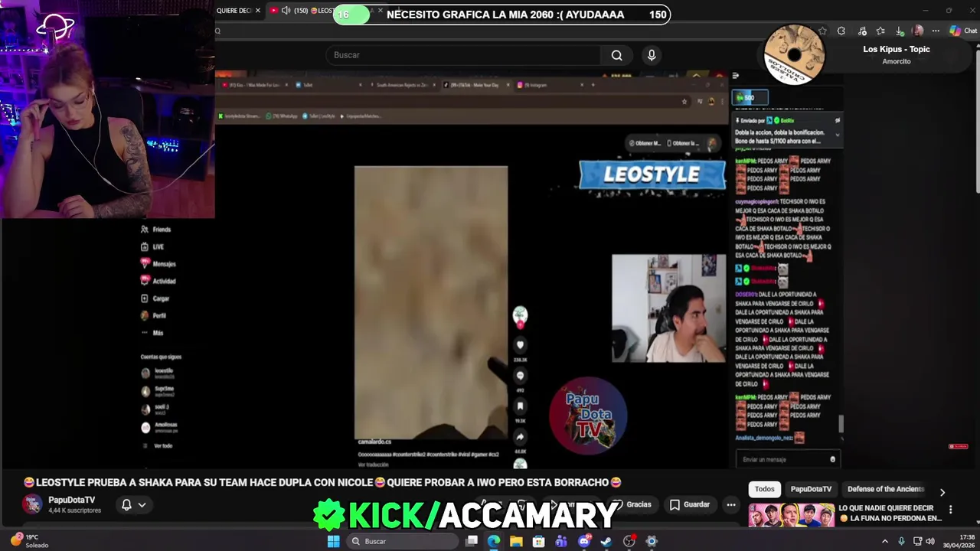
Task: Select Defense of the Ancients filter chip
Action: tap(886, 489)
